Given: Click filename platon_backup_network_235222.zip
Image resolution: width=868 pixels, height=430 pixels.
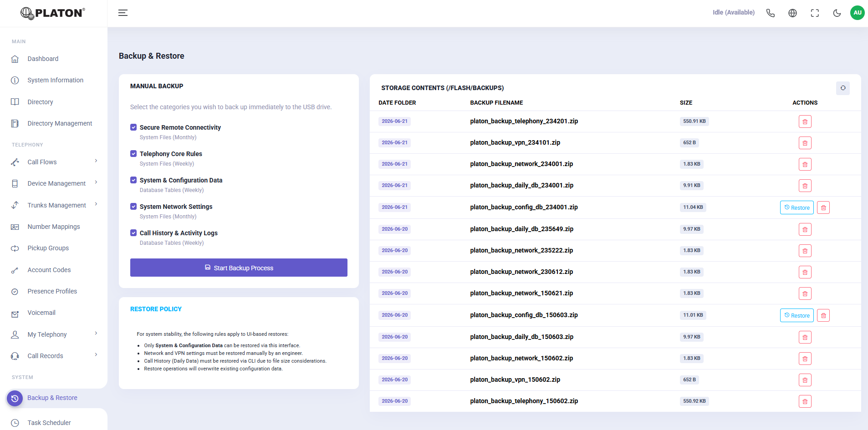Looking at the screenshot, I should 521,250.
